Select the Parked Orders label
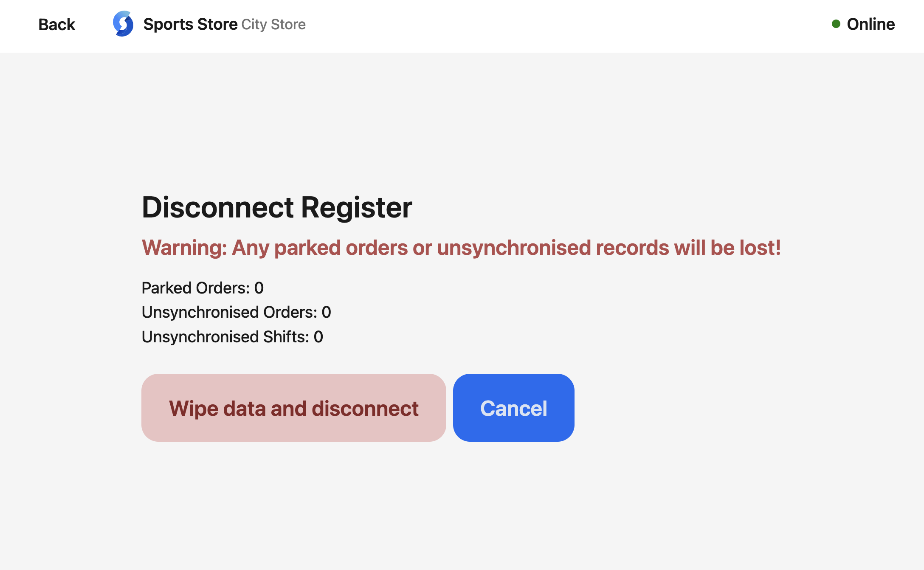This screenshot has height=570, width=924. coord(195,288)
